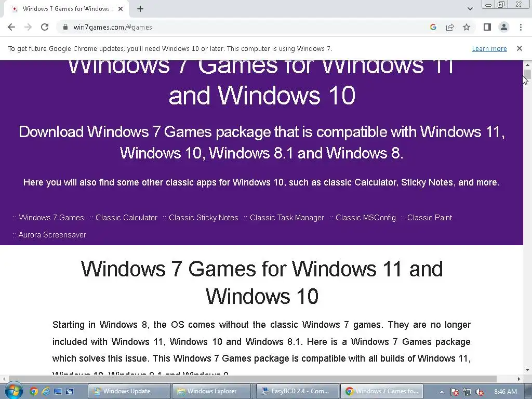Follow the Learn more link
The width and height of the screenshot is (532, 399).
(x=489, y=48)
